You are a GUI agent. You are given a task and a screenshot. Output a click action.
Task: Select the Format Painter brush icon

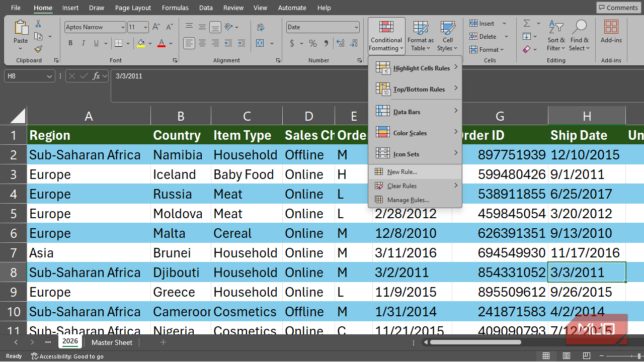pyautogui.click(x=38, y=49)
